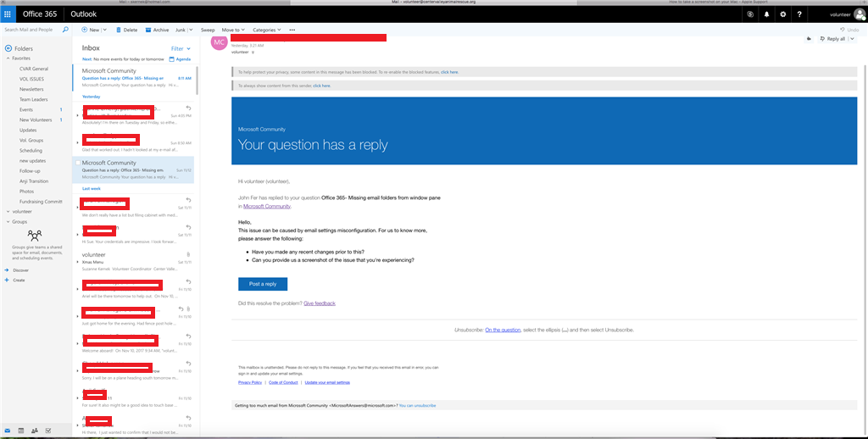Image resolution: width=868 pixels, height=439 pixels.
Task: Open Skype from the top bar
Action: (x=750, y=14)
